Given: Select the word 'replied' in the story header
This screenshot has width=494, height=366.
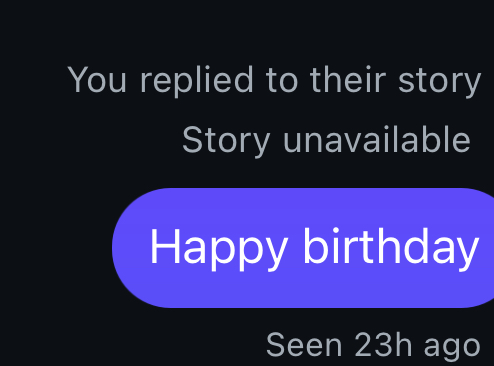Looking at the screenshot, I should coord(196,80).
